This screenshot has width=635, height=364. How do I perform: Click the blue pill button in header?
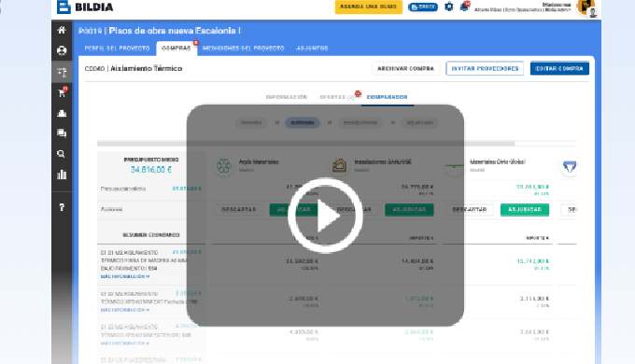[x=423, y=7]
